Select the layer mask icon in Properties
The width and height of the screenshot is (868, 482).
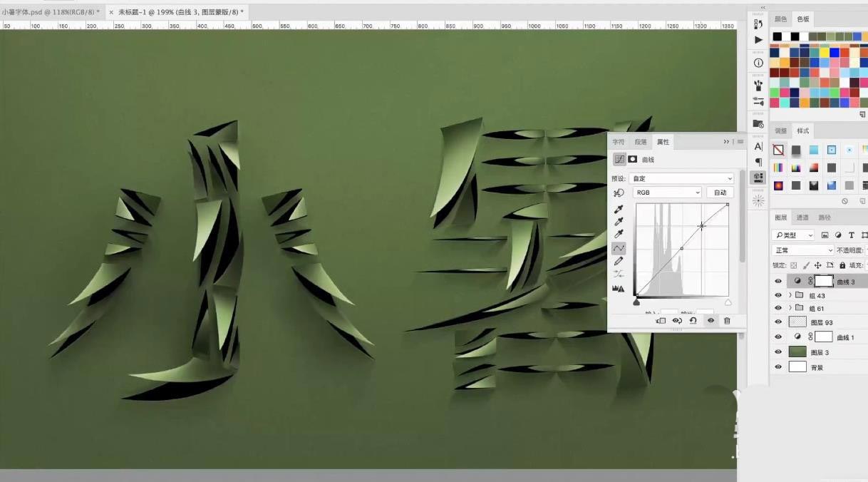(x=632, y=160)
